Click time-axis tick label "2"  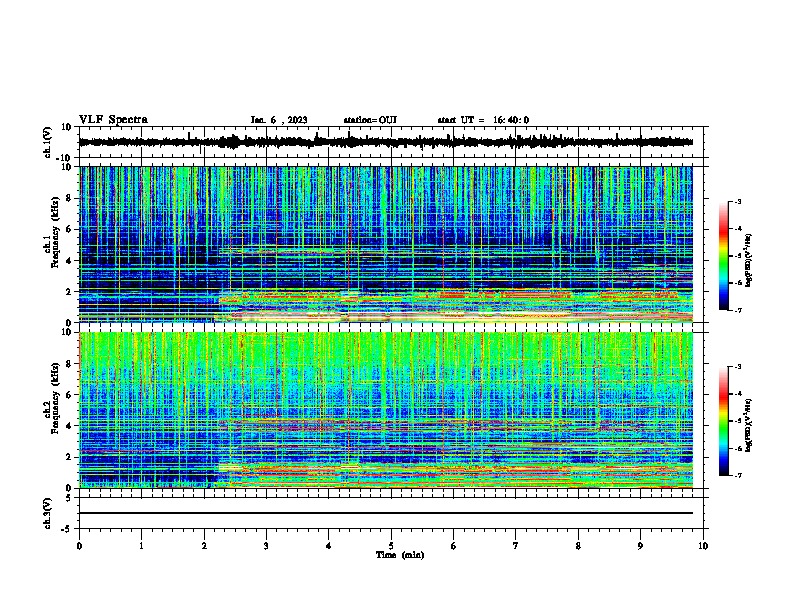coord(204,546)
